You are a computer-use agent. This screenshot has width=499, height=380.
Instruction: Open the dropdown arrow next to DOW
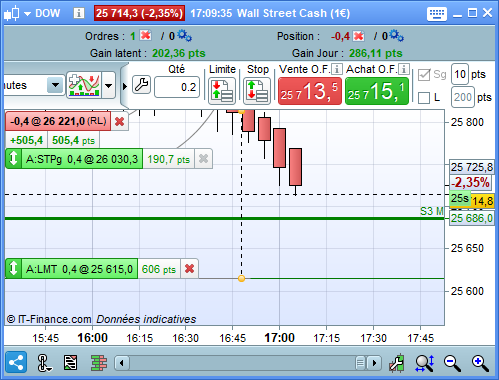tap(27, 14)
